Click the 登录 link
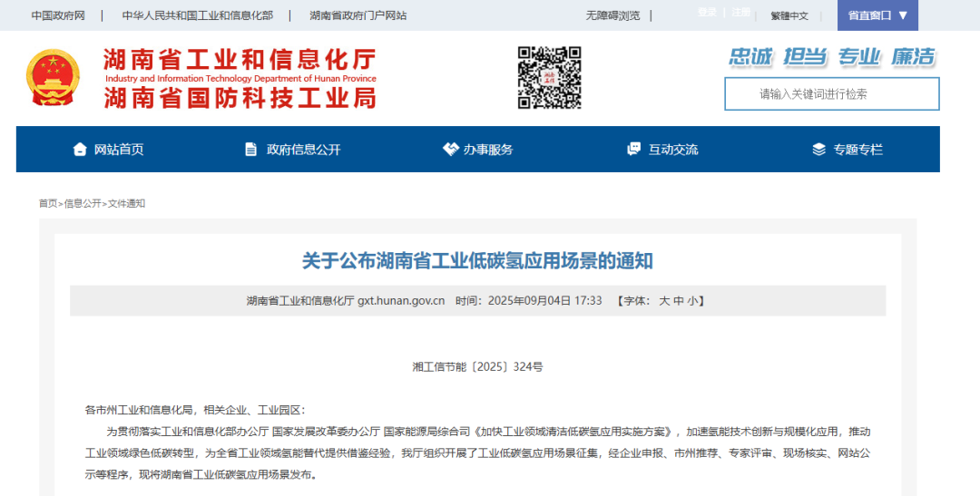Image resolution: width=980 pixels, height=496 pixels. [707, 13]
